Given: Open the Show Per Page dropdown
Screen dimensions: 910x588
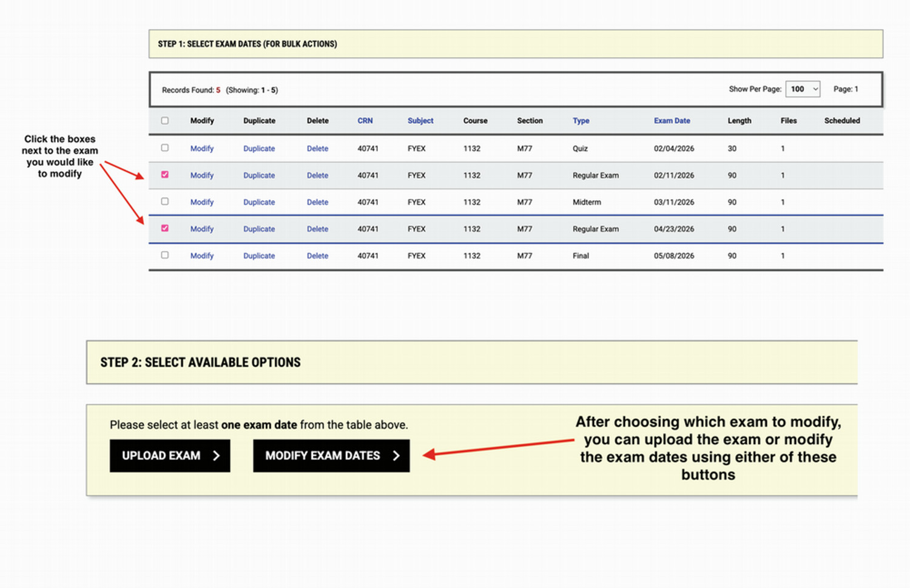Looking at the screenshot, I should [x=802, y=89].
